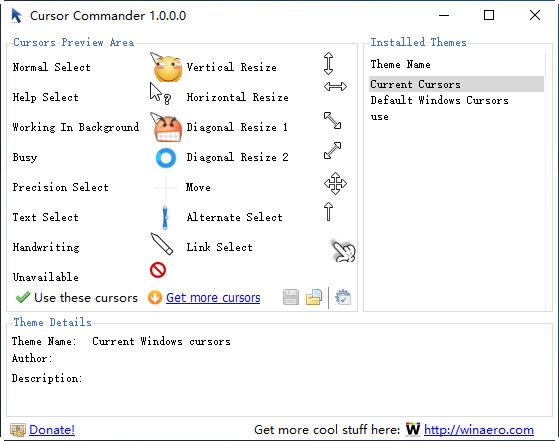Click the Text Select label
Viewport: 559px width, 441px height.
click(46, 217)
